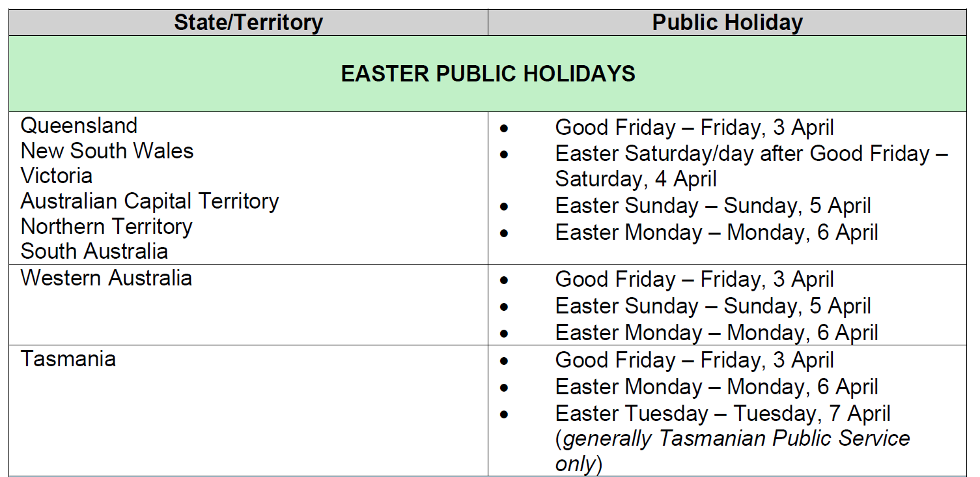Click Australian Capital Territory
Image resolution: width=980 pixels, height=477 pixels.
[x=150, y=201]
